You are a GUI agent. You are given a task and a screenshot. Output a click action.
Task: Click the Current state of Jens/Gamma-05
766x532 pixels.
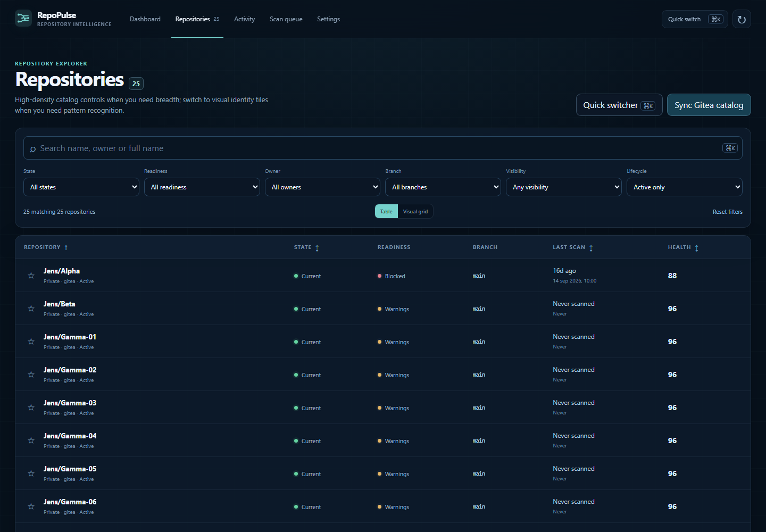[x=307, y=474]
